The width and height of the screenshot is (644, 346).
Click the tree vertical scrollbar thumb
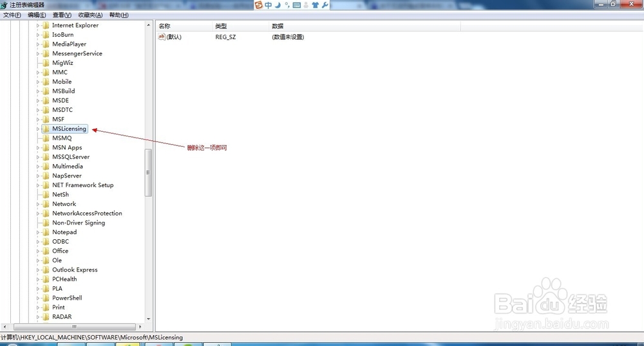[x=148, y=172]
